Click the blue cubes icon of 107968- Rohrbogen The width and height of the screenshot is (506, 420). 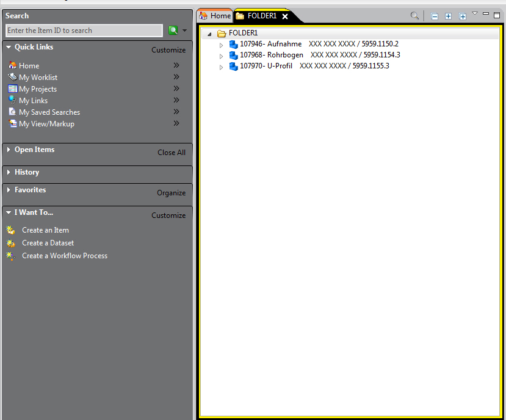coord(233,55)
